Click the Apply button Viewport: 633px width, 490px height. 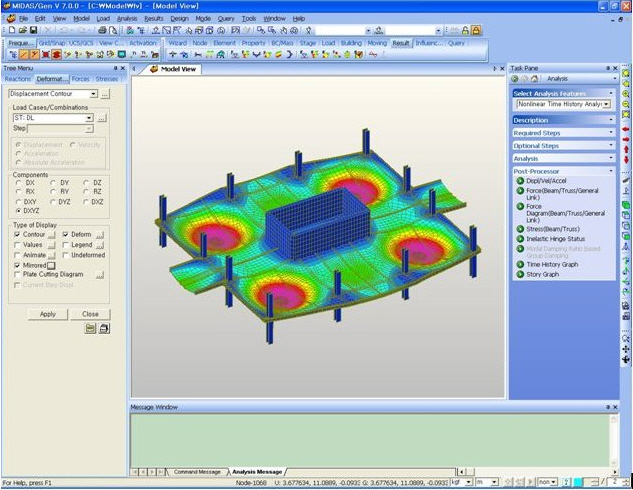tap(48, 314)
